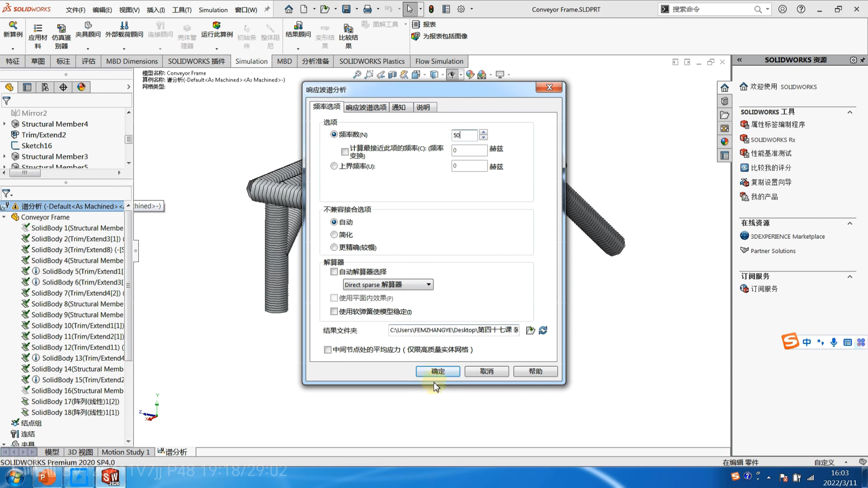Image resolution: width=868 pixels, height=488 pixels.
Task: Check 中间节点处的平均应力 checkbox
Action: (328, 350)
